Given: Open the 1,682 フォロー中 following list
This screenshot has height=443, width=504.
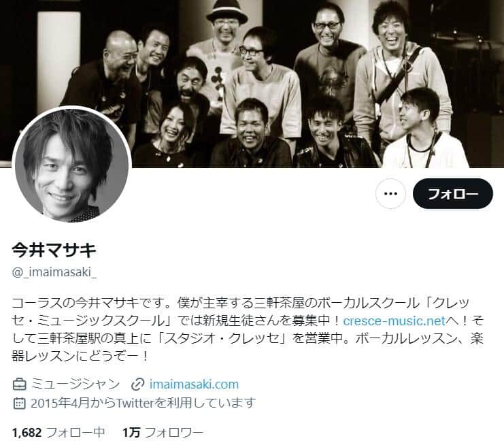Looking at the screenshot, I should tap(58, 433).
